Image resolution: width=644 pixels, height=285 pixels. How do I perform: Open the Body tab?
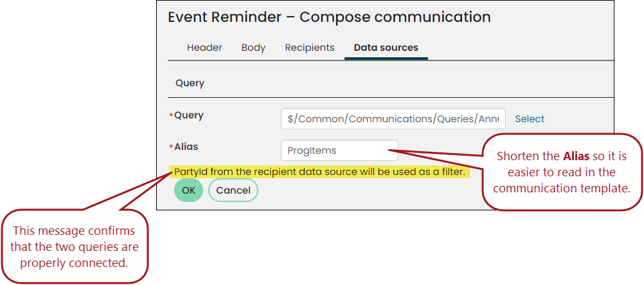tap(253, 48)
